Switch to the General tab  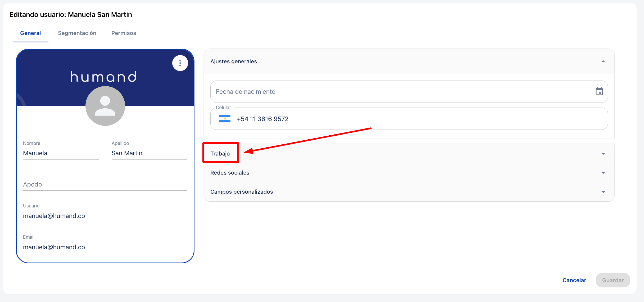pos(30,33)
